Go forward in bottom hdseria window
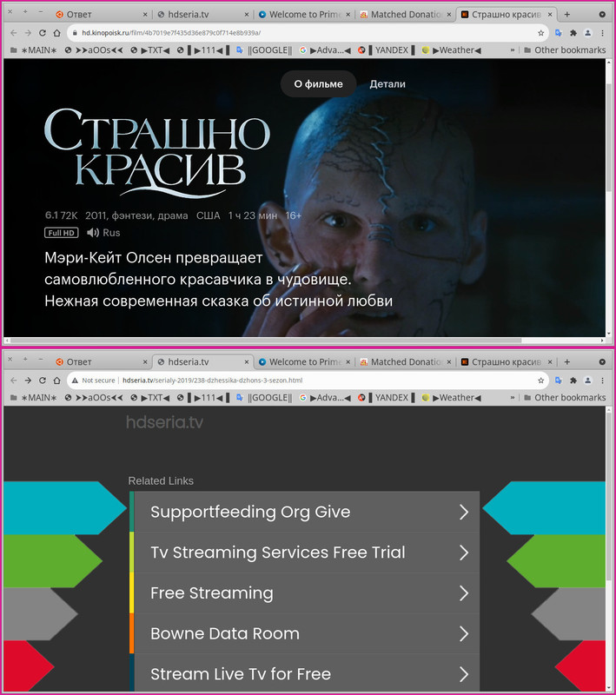The width and height of the screenshot is (616, 695). [x=28, y=381]
